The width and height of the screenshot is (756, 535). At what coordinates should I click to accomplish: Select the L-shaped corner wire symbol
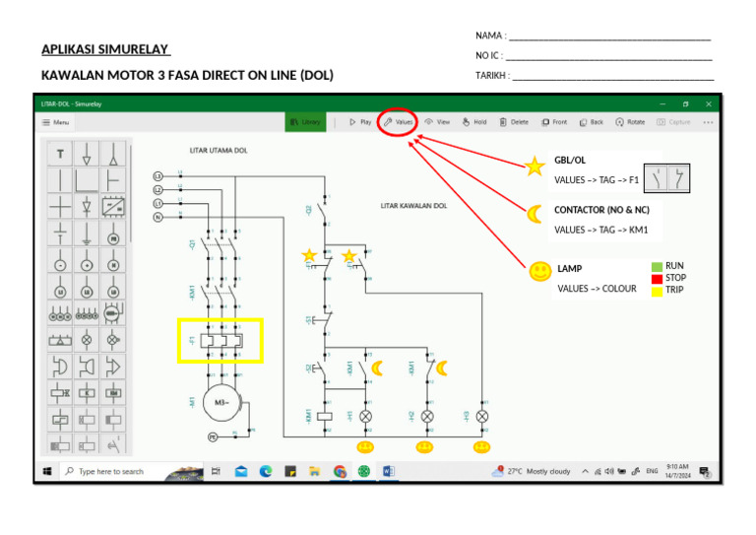[87, 180]
